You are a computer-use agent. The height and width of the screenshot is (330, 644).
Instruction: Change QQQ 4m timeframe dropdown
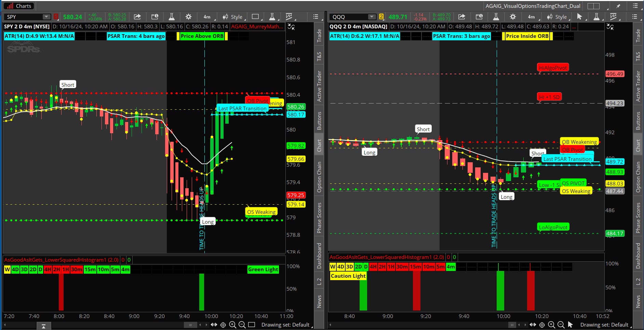[532, 17]
